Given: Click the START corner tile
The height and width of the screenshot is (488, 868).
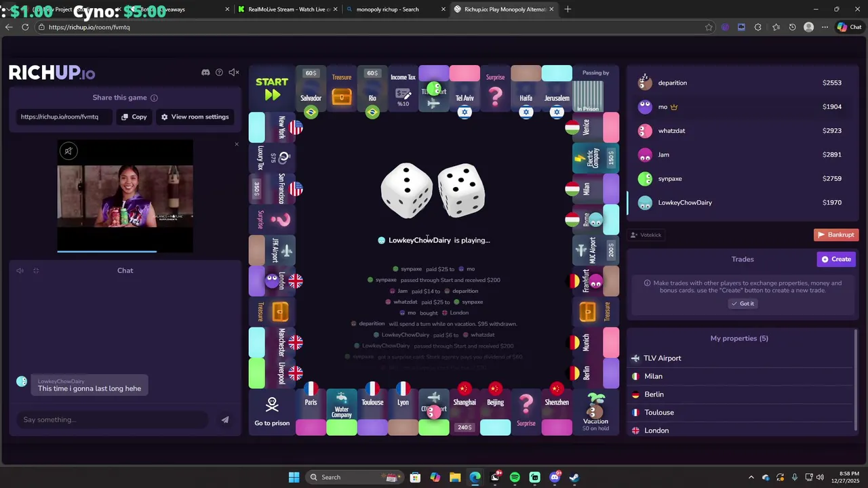Looking at the screenshot, I should coord(272,89).
